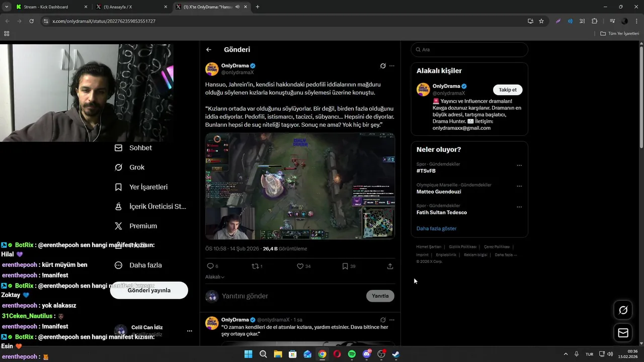The height and width of the screenshot is (362, 644).
Task: Bookmark the post showing 39 bookmarks
Action: pyautogui.click(x=345, y=266)
